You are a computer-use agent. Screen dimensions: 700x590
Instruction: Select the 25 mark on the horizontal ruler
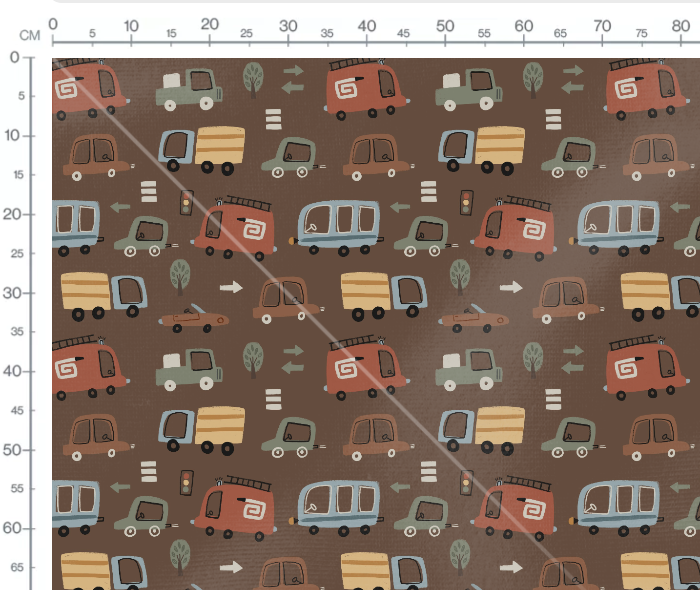[247, 33]
